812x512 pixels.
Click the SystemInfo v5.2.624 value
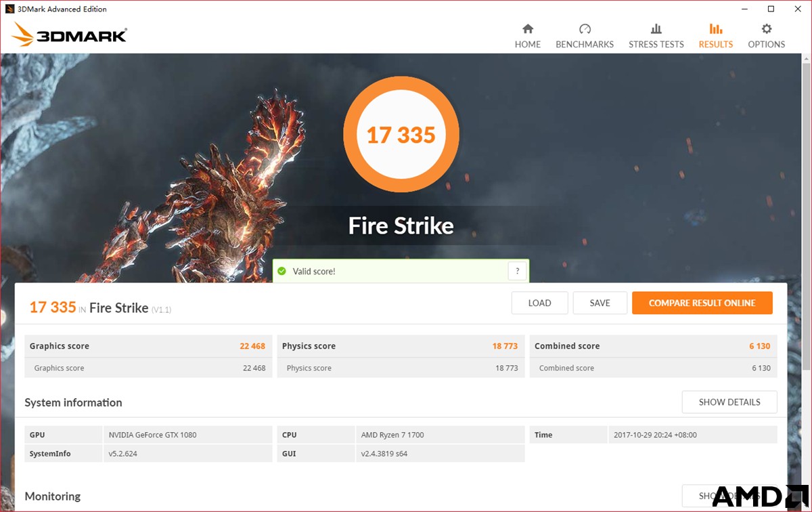pyautogui.click(x=122, y=454)
